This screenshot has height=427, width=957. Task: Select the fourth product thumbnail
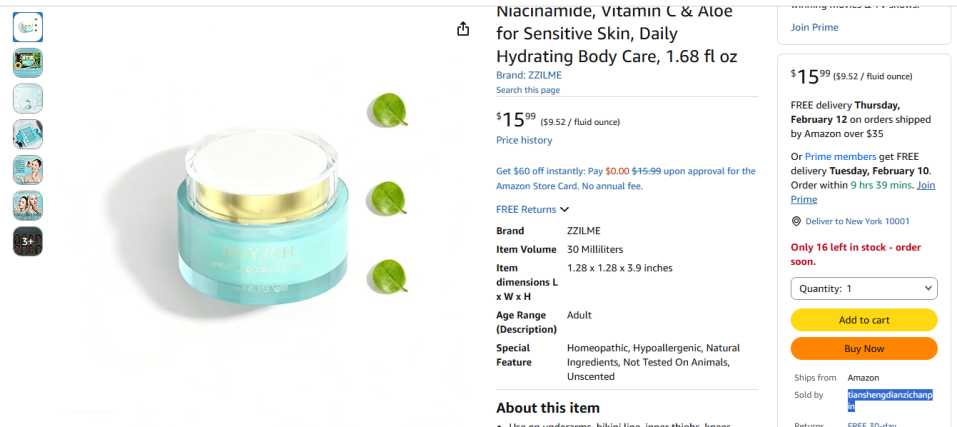[28, 134]
